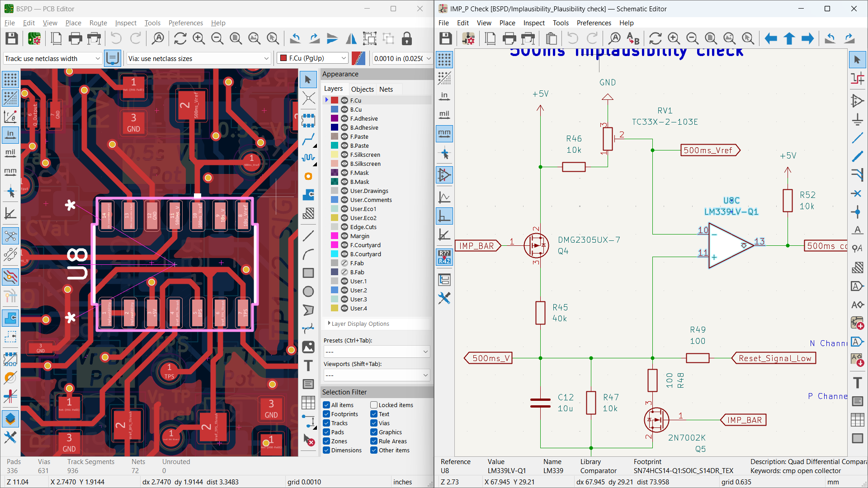This screenshot has height=488, width=868.
Task: Flip board view in PCB toolbar
Action: 351,38
